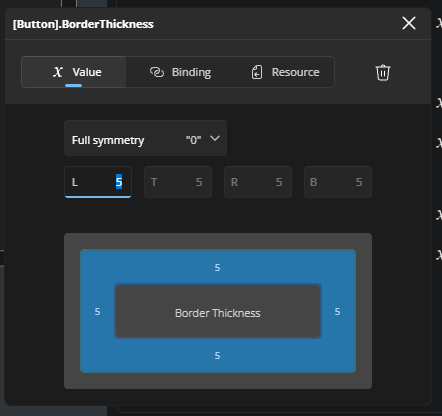This screenshot has width=442, height=416.
Task: Click the right border value in preview
Action: pos(337,312)
